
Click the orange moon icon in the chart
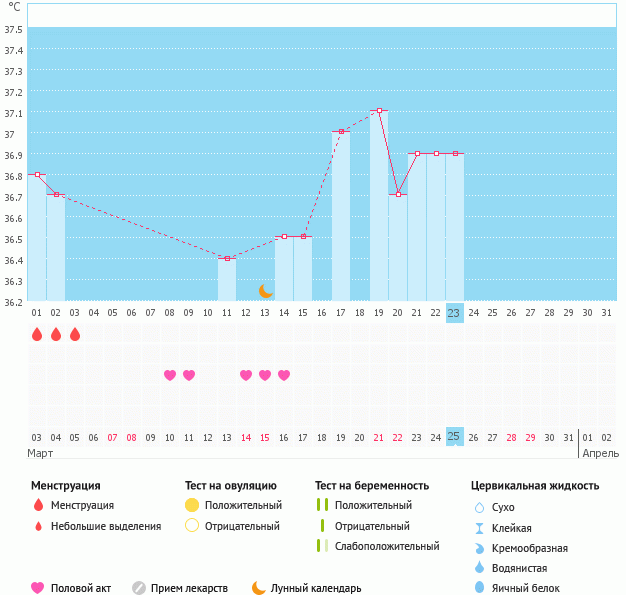click(x=265, y=291)
